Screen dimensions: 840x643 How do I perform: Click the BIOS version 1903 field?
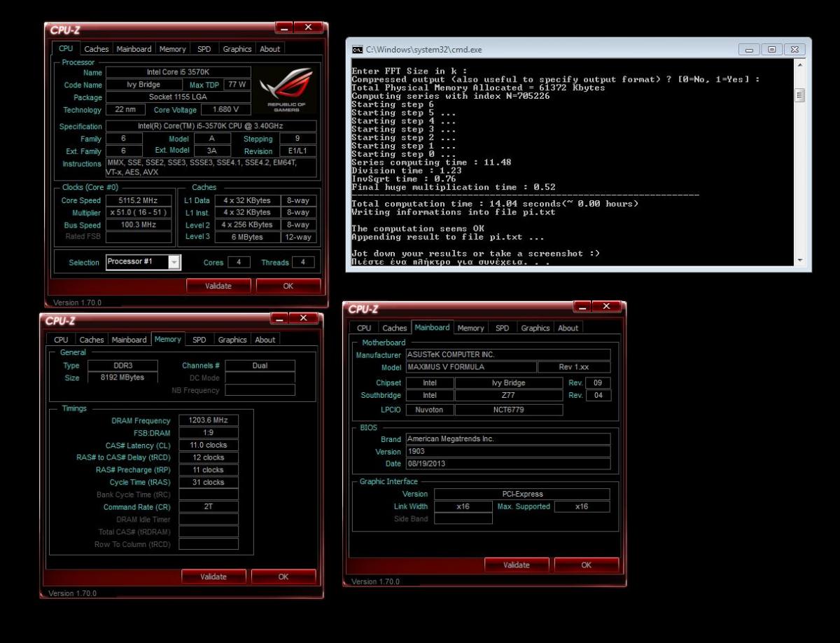pyautogui.click(x=508, y=451)
